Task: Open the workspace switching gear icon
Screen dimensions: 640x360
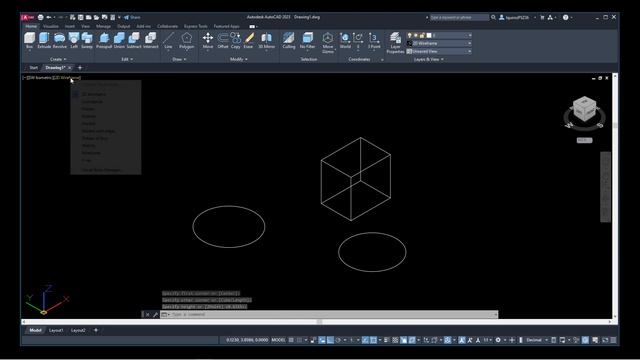Action: click(498, 340)
